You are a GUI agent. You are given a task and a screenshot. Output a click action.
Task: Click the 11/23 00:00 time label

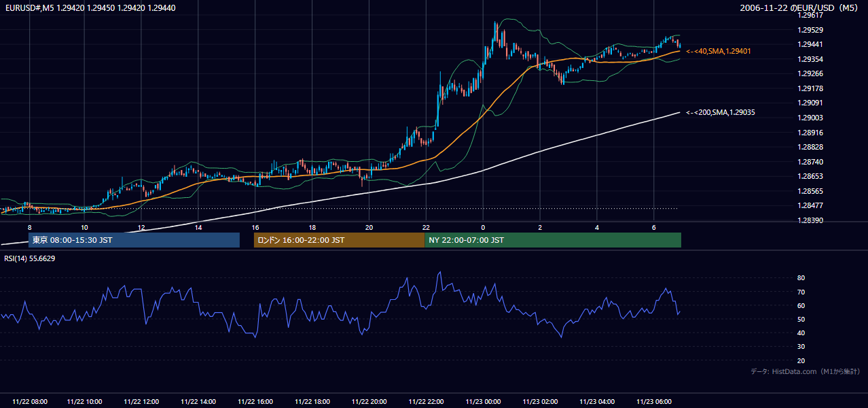(x=483, y=402)
